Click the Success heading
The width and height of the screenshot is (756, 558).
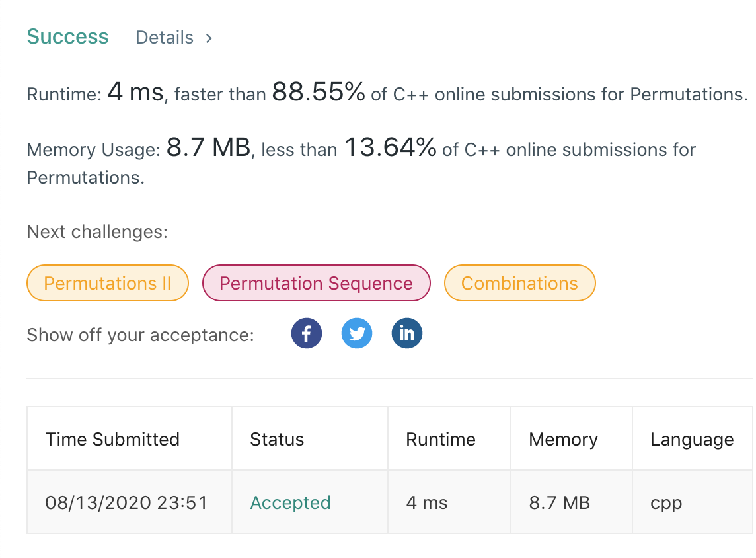coord(67,36)
